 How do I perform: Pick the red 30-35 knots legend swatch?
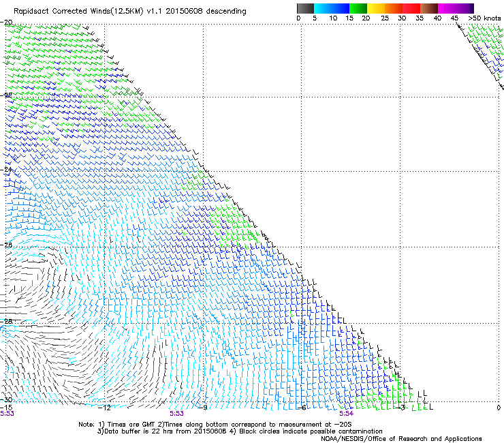pyautogui.click(x=411, y=8)
